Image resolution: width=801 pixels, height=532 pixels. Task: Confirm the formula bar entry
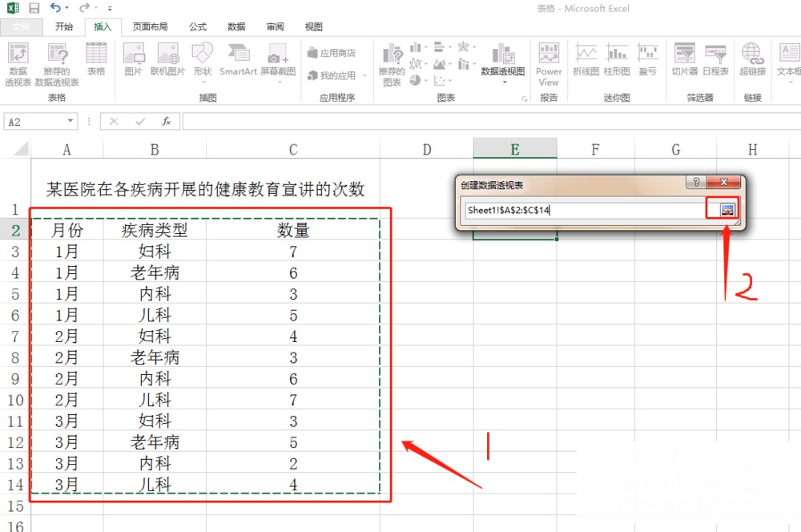(140, 121)
